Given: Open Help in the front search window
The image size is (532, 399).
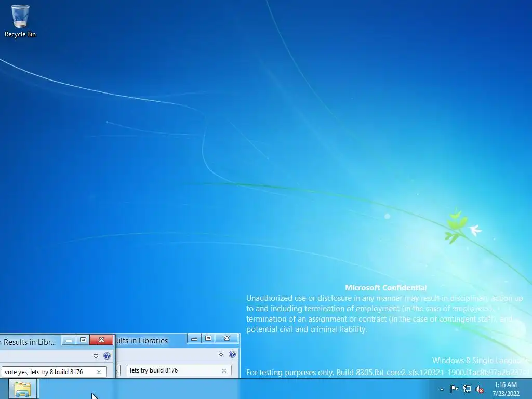Looking at the screenshot, I should click(107, 356).
